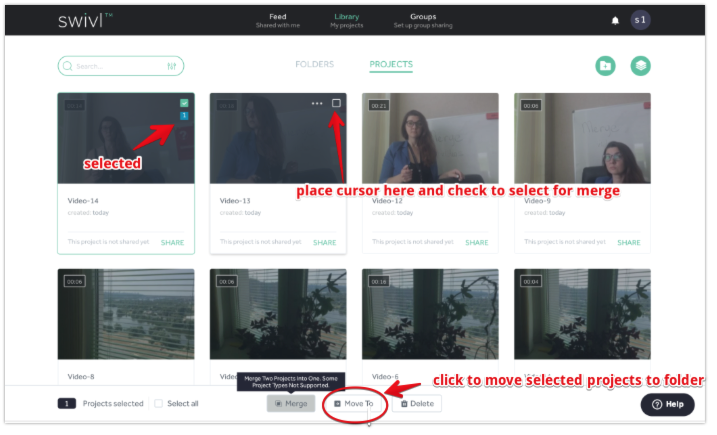
Task: Click the Help button
Action: pyautogui.click(x=667, y=404)
